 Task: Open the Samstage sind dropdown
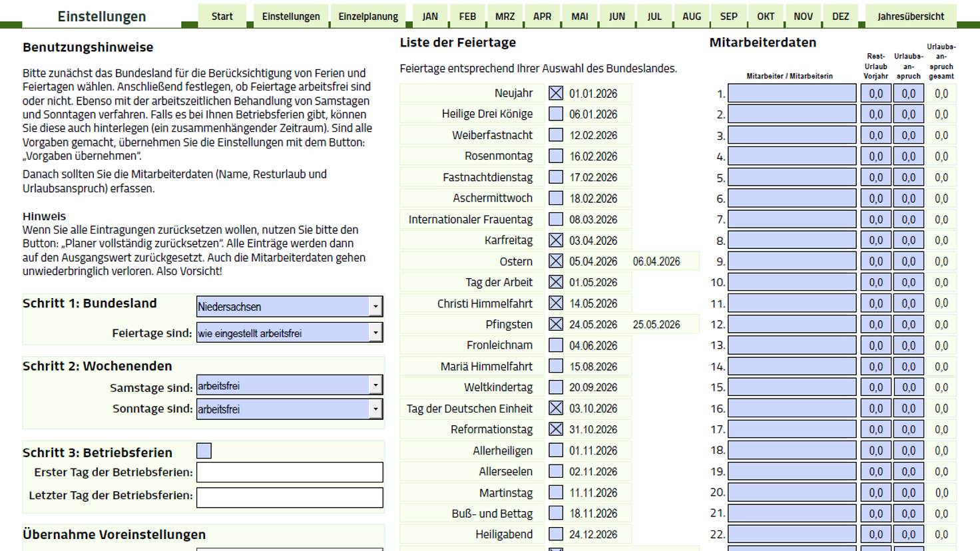(x=375, y=385)
